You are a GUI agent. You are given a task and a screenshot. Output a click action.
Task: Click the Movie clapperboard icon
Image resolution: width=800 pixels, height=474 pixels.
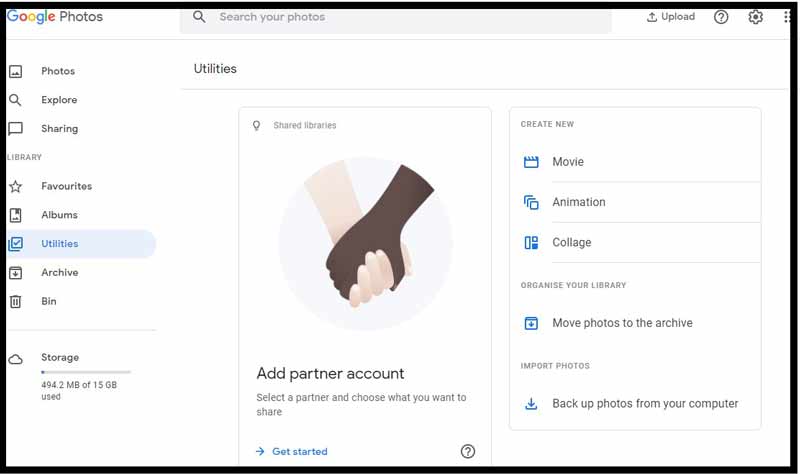(531, 162)
